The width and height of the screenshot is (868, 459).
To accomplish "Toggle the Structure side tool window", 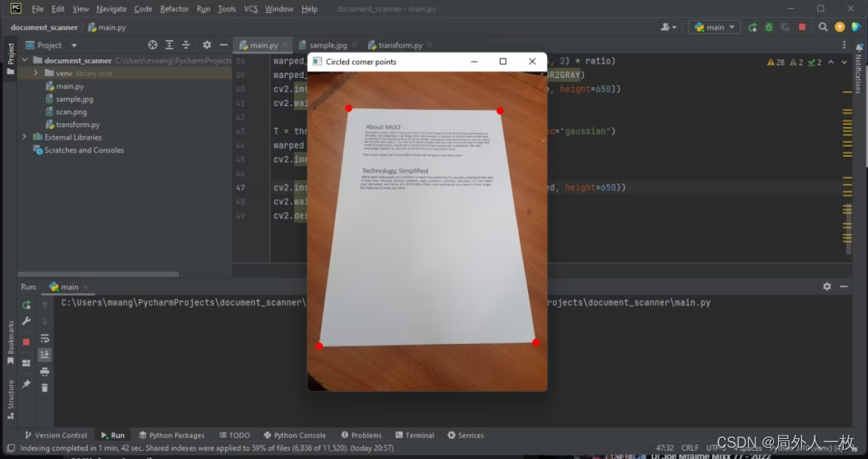I will pos(10,400).
